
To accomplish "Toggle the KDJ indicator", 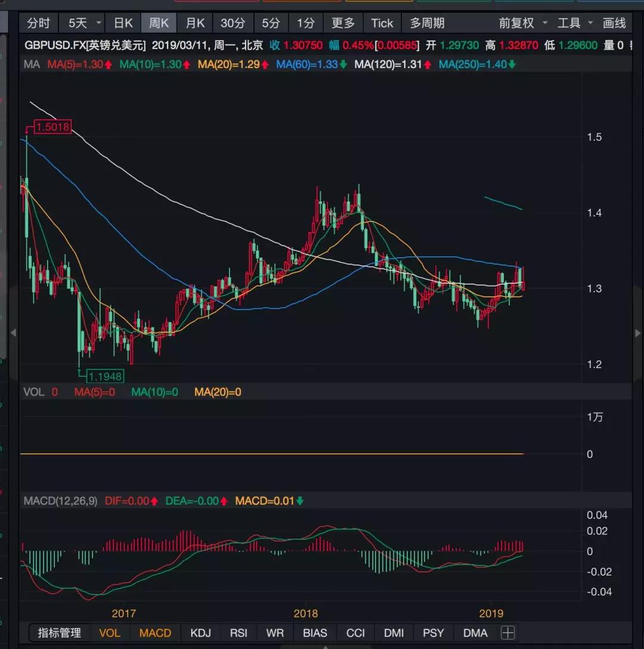I will coord(200,633).
